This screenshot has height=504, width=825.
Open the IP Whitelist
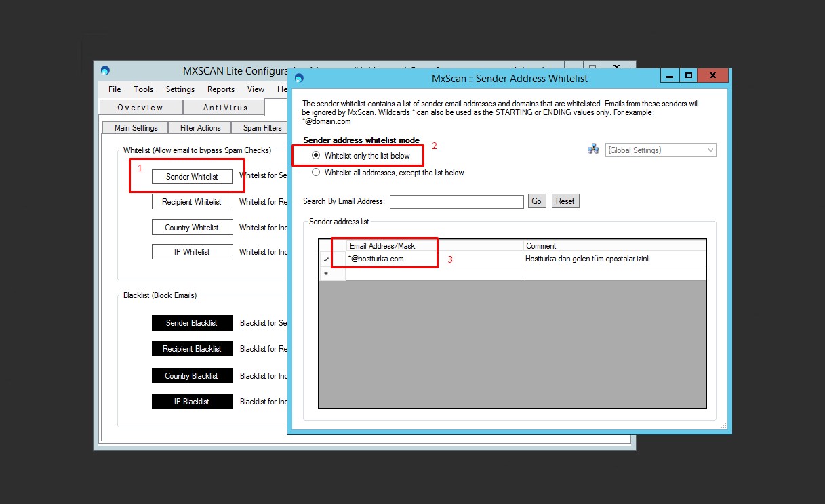click(192, 251)
